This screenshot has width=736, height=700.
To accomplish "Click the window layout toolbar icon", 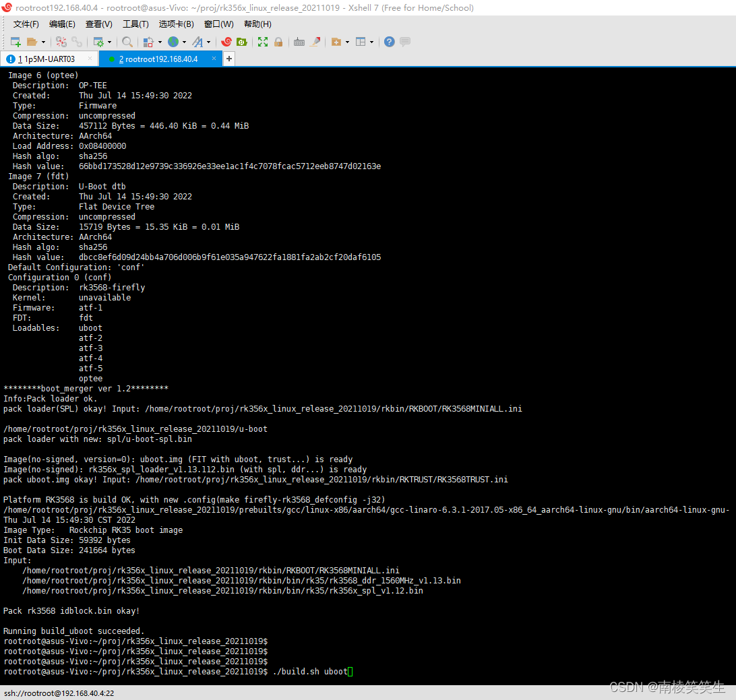I will pyautogui.click(x=361, y=42).
